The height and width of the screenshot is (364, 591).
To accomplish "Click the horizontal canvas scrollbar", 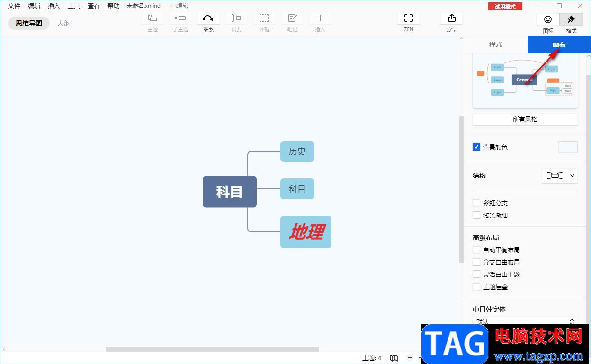I will pos(212,349).
